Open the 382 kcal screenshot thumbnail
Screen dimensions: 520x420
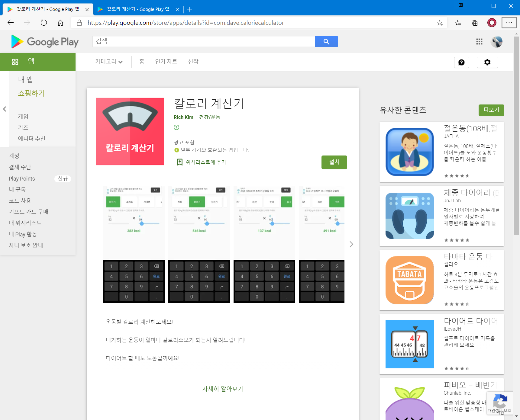[x=134, y=244]
